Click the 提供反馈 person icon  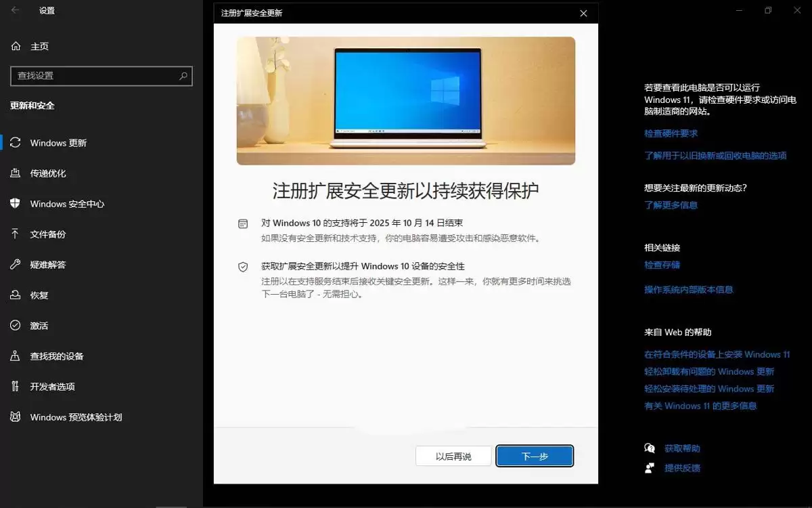point(650,468)
